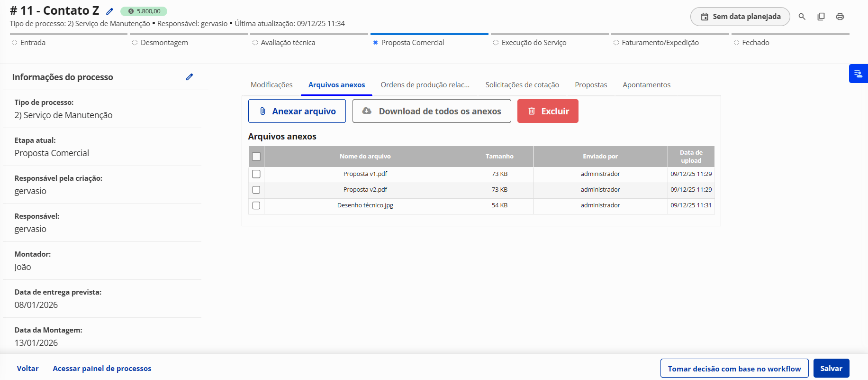
Task: Select the Execução do Serviço stage
Action: point(533,43)
